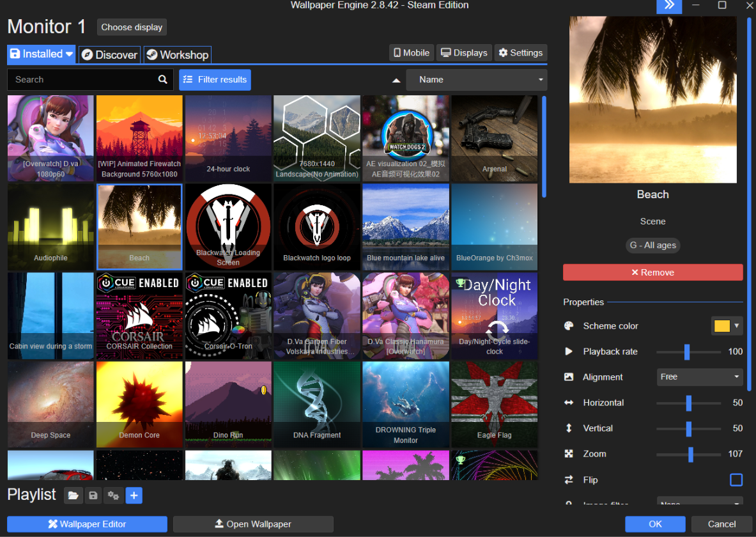This screenshot has width=756, height=537.
Task: Open Installed tab dropdown arrow
Action: 70,54
